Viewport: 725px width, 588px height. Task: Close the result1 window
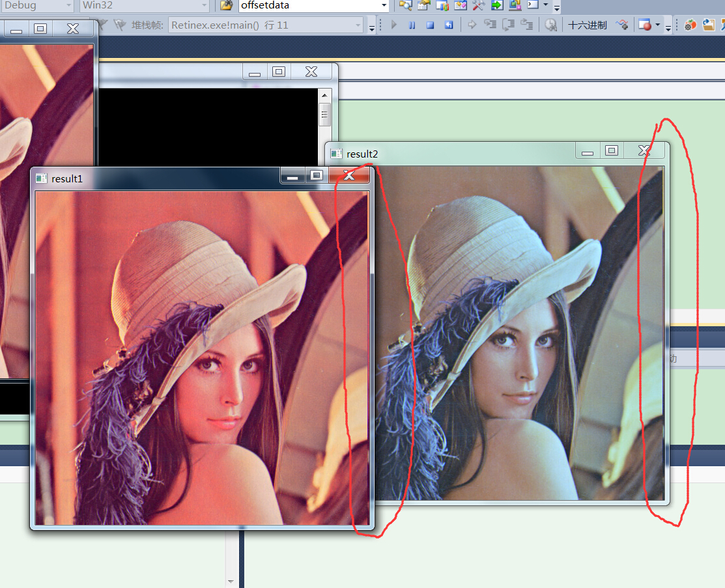click(x=349, y=175)
